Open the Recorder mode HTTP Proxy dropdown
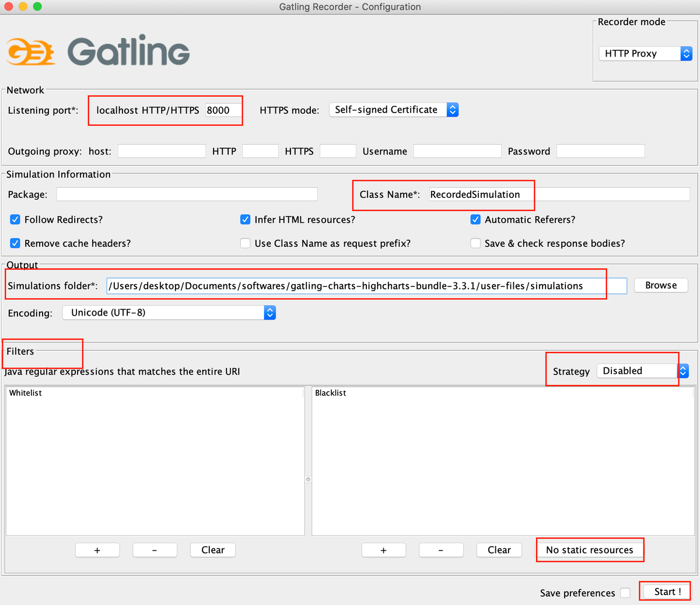Viewport: 700px width, 605px height. pos(645,54)
